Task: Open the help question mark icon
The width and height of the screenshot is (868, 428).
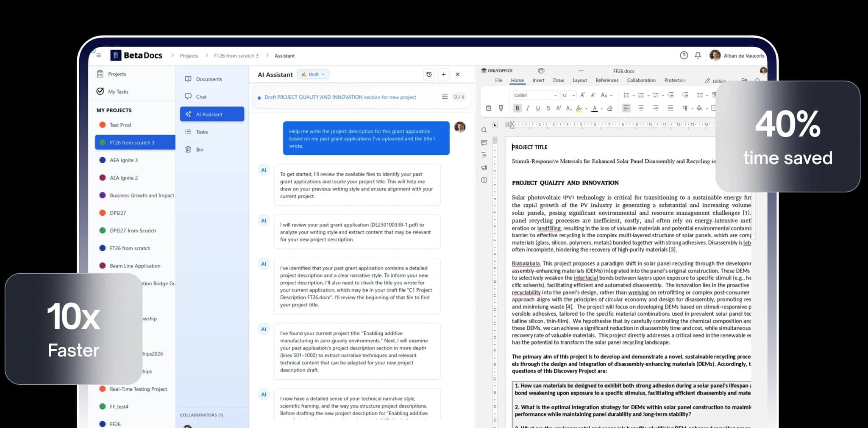Action: 684,56
